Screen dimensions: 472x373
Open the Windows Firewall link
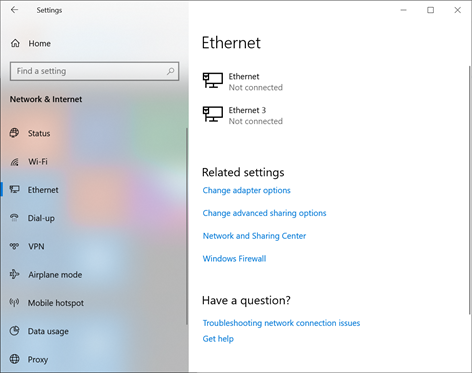coord(234,258)
